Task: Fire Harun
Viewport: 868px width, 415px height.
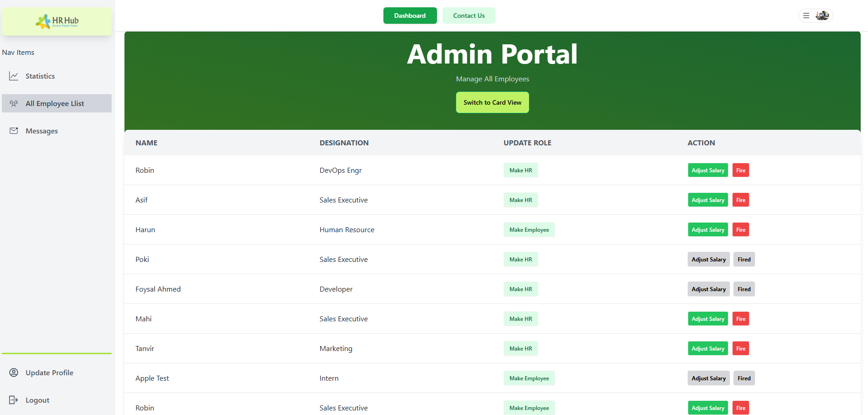Action: [741, 229]
